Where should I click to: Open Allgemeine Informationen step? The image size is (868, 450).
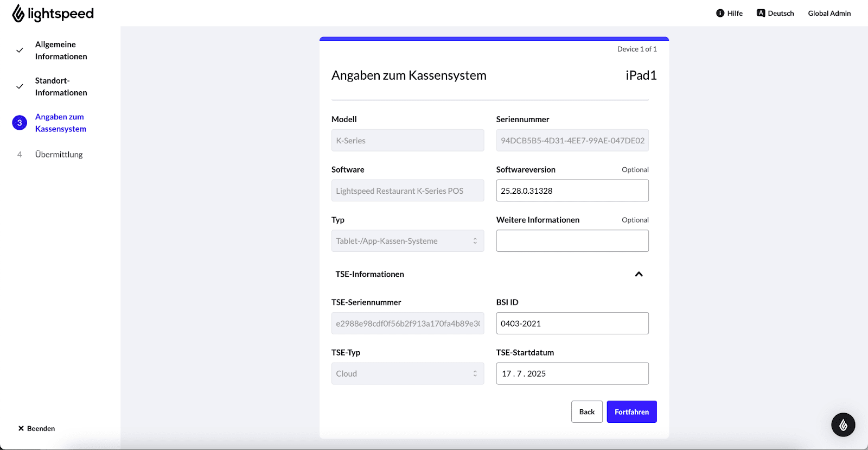click(61, 50)
